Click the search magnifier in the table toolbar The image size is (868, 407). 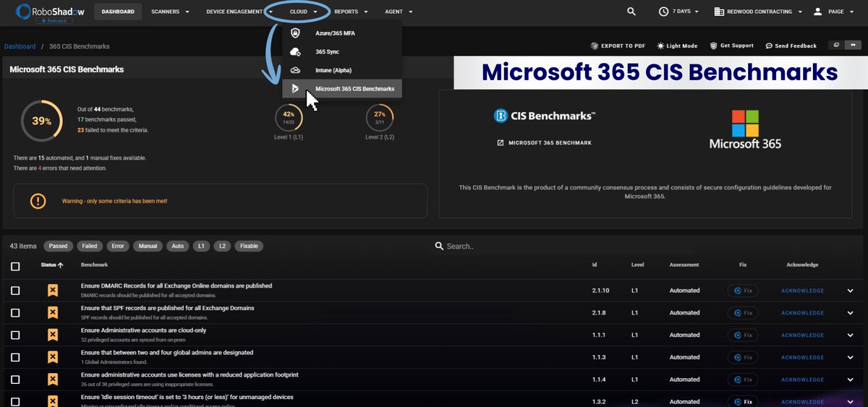tap(439, 246)
